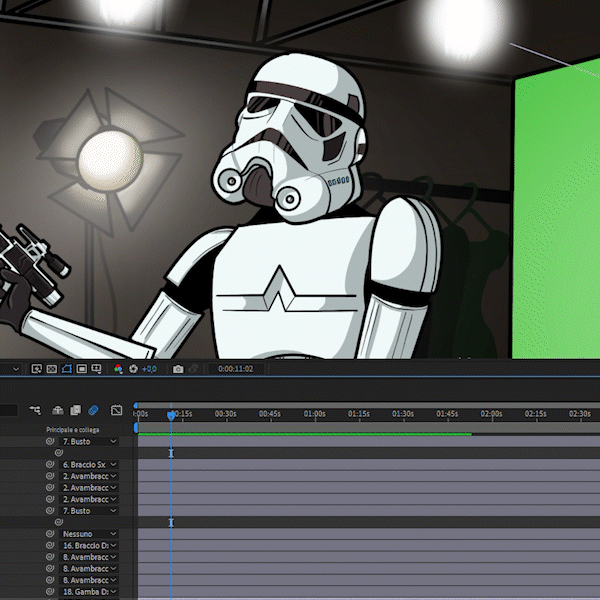600x600 pixels.
Task: Click pick whip of 8. Avambracc directly below 16. Braccio D
Action: tap(50, 557)
